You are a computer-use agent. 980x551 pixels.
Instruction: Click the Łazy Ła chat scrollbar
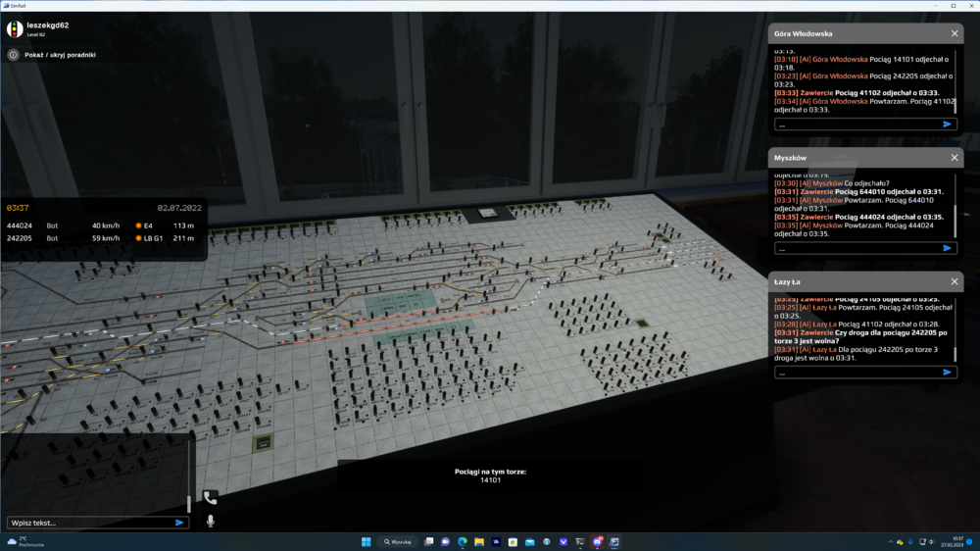(x=955, y=355)
